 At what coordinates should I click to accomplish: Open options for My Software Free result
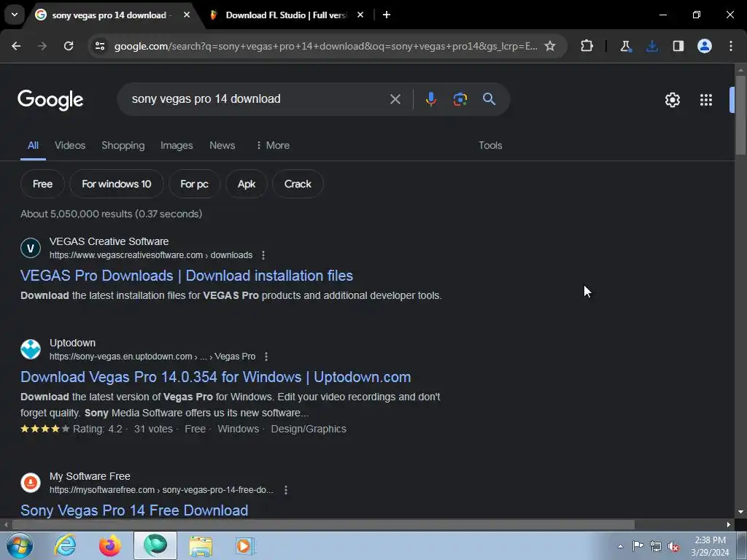[x=286, y=490]
